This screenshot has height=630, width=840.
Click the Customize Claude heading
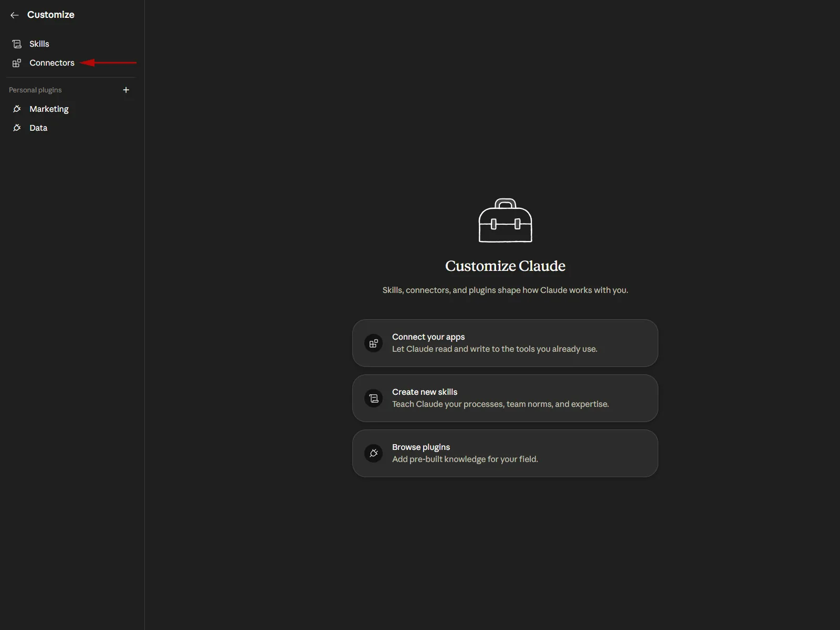click(x=505, y=266)
